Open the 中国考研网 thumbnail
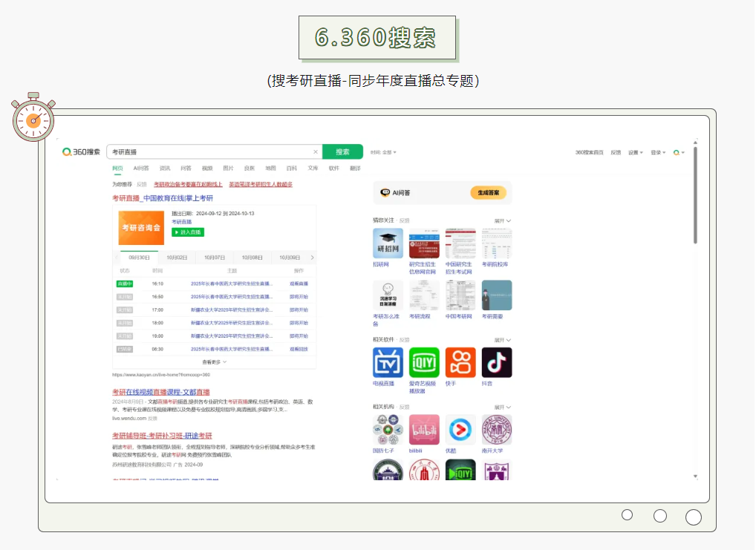The image size is (756, 550). point(460,295)
